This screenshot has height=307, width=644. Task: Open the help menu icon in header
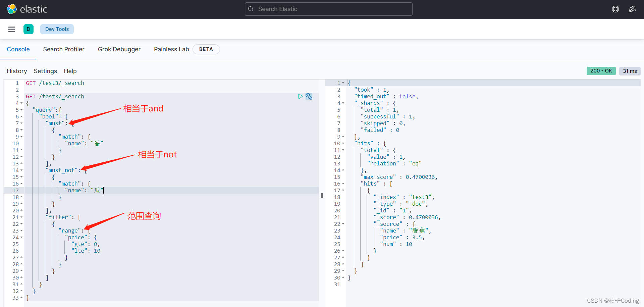click(x=615, y=9)
